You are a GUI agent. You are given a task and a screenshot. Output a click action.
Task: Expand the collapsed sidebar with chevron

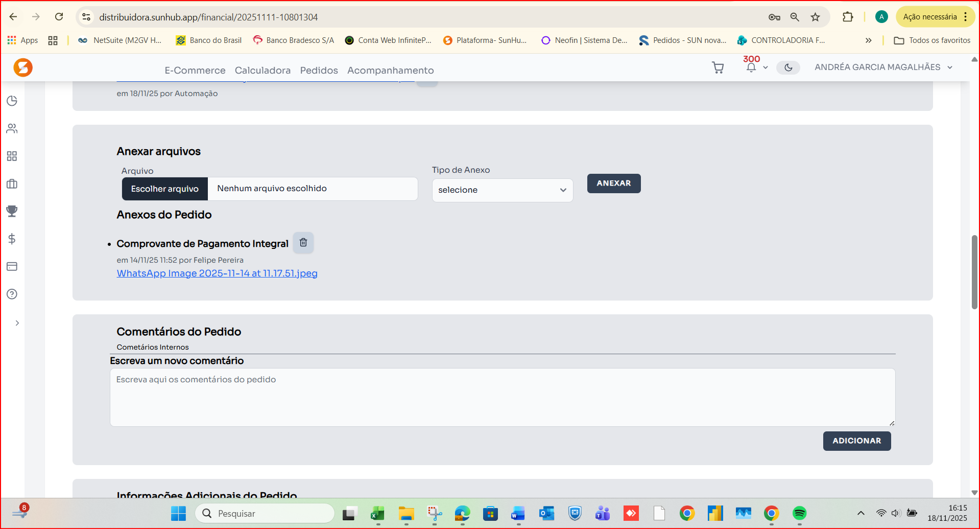[17, 323]
